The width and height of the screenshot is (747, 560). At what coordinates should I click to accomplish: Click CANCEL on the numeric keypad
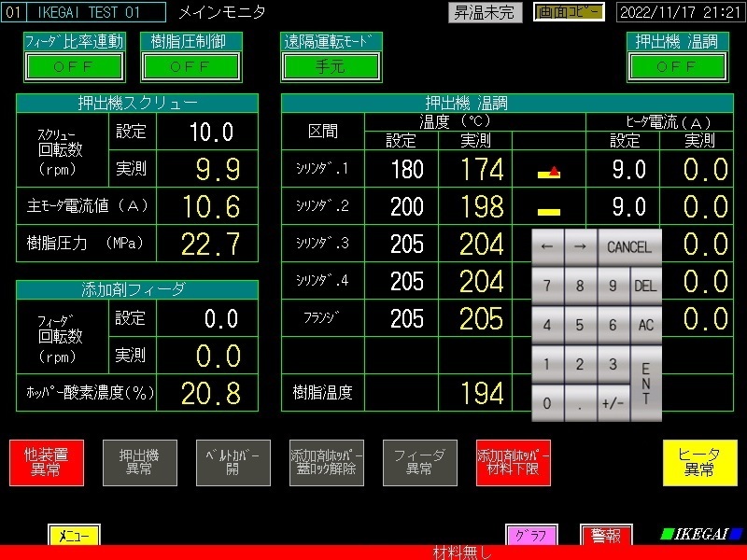coord(628,247)
